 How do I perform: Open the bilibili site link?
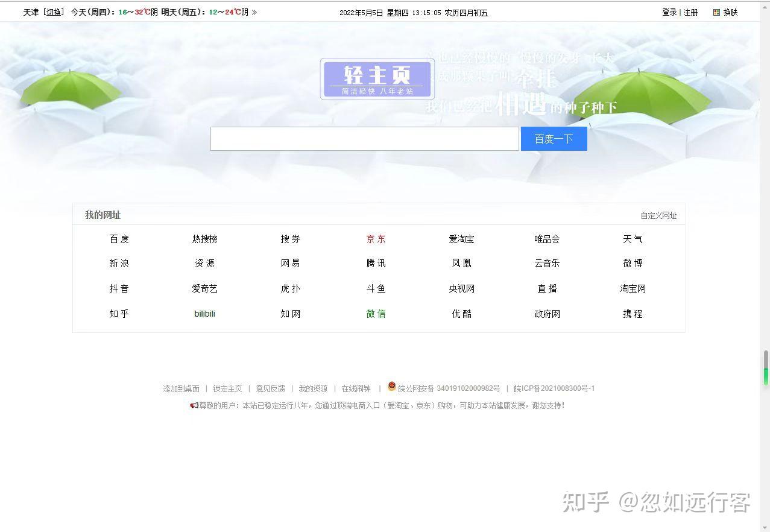pos(204,314)
